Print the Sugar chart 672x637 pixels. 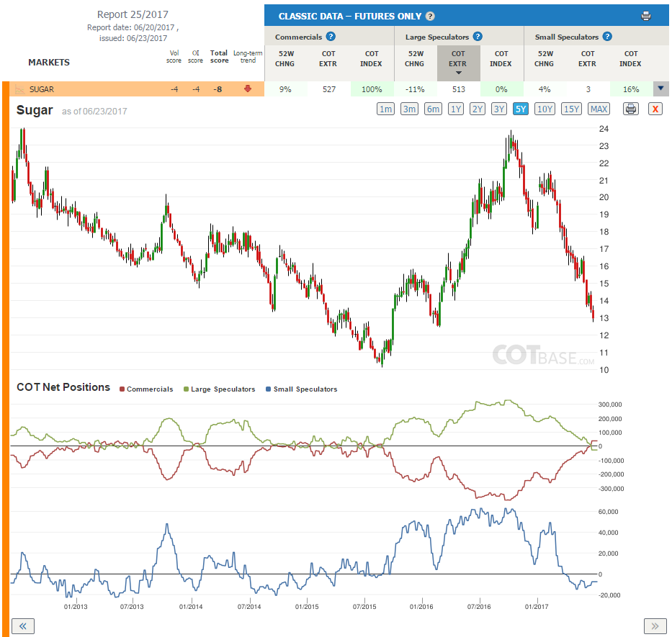coord(631,109)
